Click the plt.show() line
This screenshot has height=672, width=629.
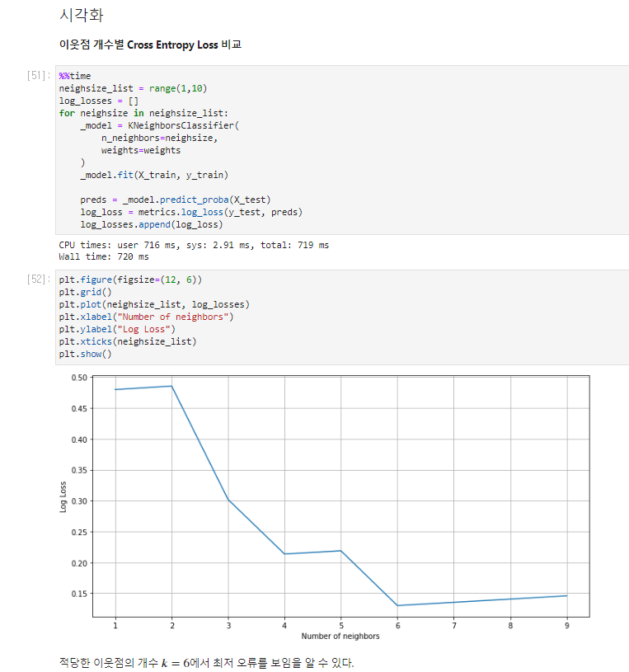[x=85, y=354]
